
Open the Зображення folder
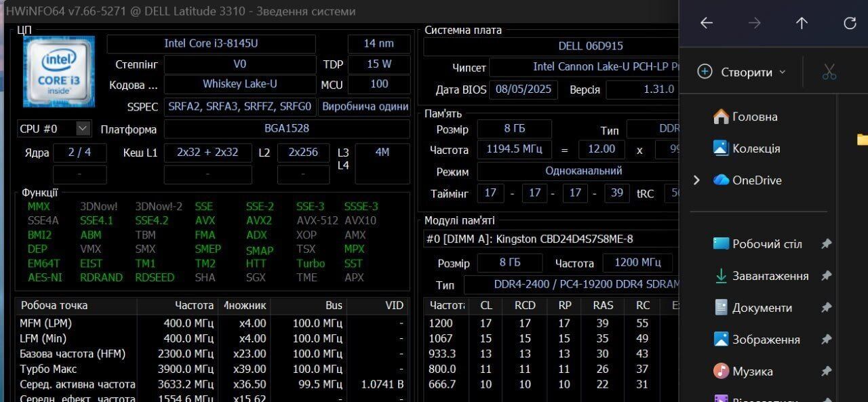pyautogui.click(x=766, y=340)
